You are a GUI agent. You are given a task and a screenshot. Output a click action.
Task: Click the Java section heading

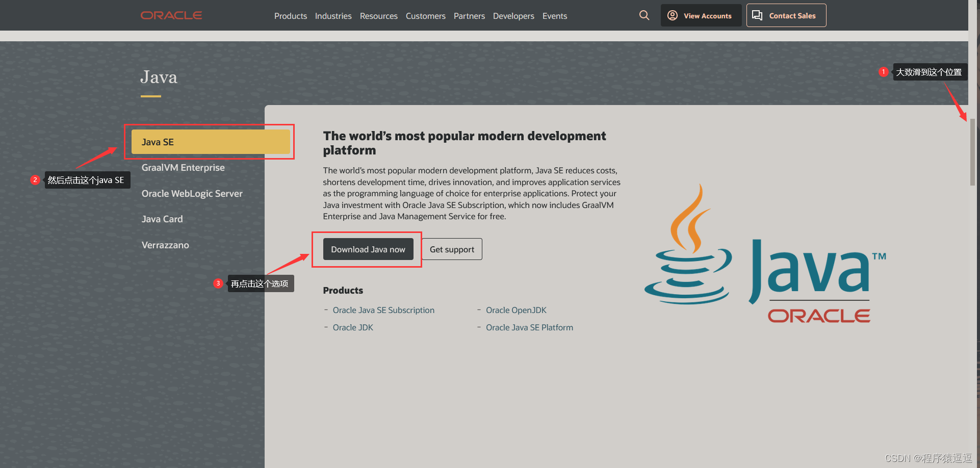(159, 77)
